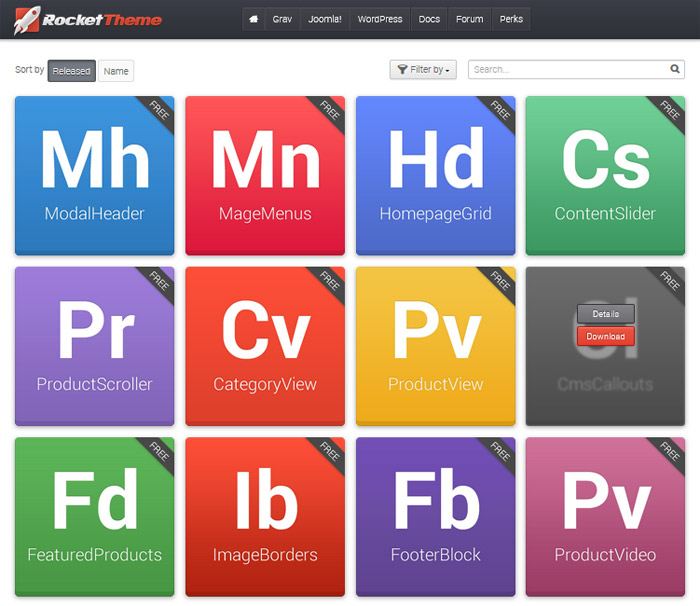Open the ProductView tile
The height and width of the screenshot is (606, 700).
[436, 346]
